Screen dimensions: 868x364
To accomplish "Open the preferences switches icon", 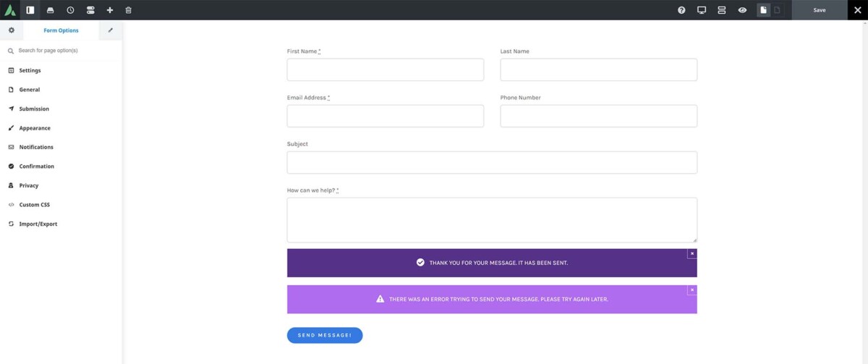I will (90, 10).
